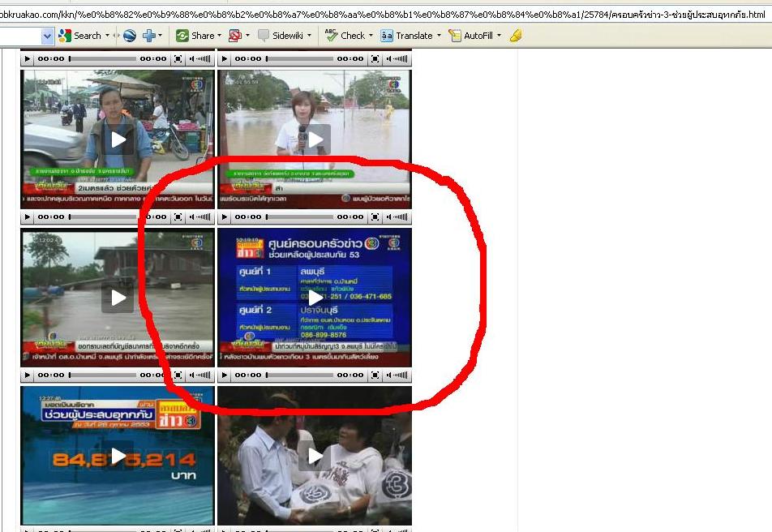Play the blue Lopburi contact info video
This screenshot has width=772, height=532.
click(315, 298)
